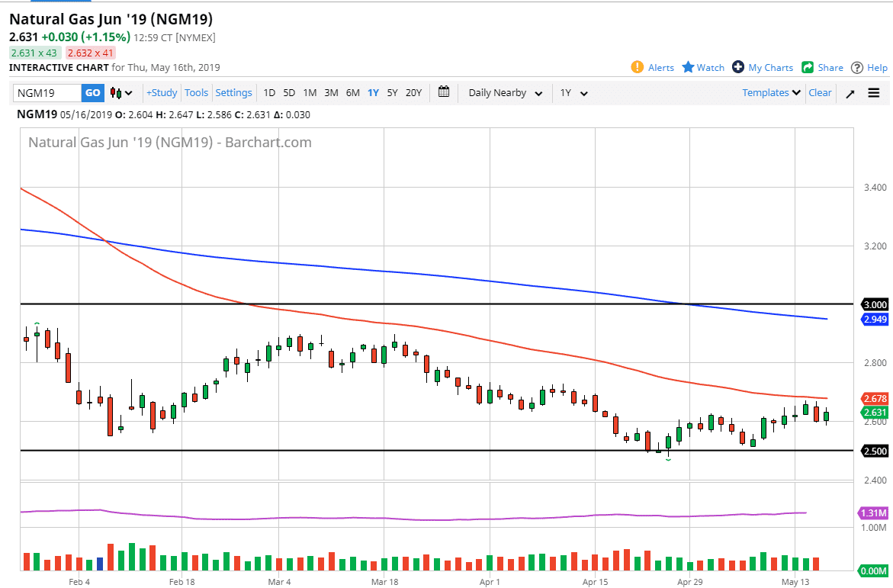Click the Clear link
This screenshot has height=588, width=893.
pos(820,93)
